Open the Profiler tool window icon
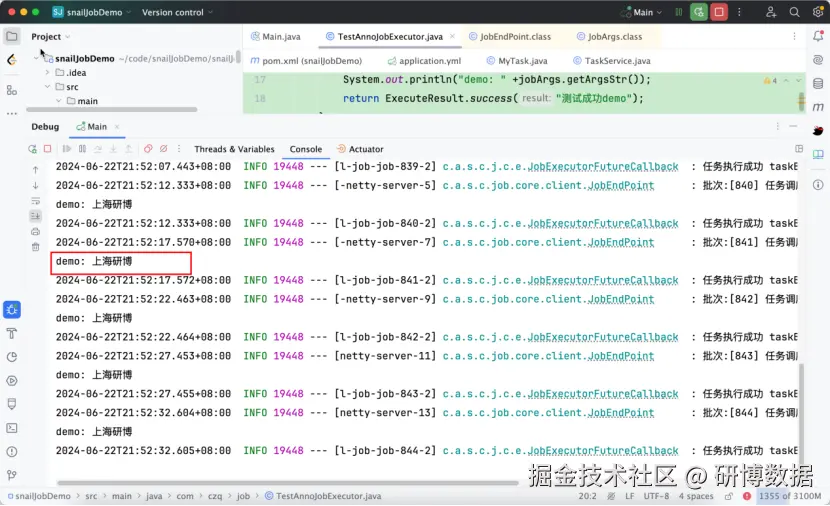Image resolution: width=830 pixels, height=506 pixels. pyautogui.click(x=12, y=357)
